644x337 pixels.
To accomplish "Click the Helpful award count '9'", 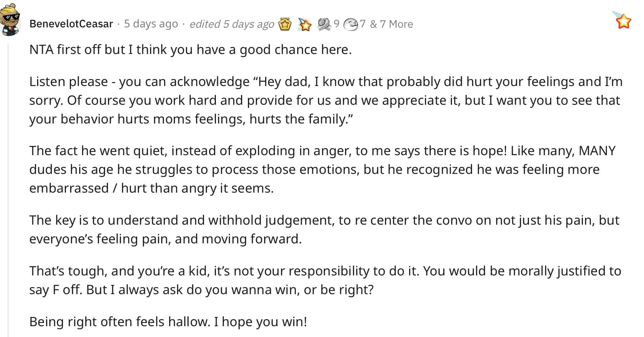I will pyautogui.click(x=336, y=24).
